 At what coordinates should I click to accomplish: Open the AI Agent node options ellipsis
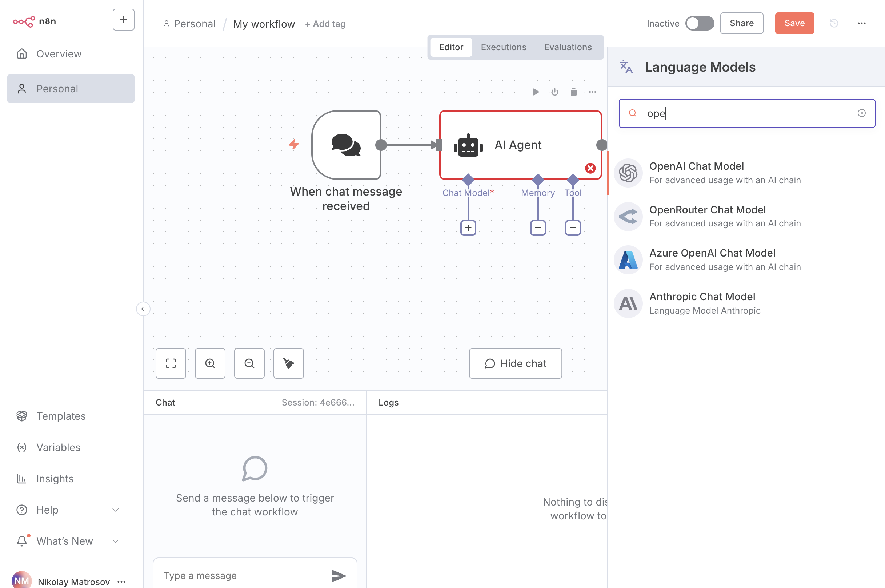point(592,92)
